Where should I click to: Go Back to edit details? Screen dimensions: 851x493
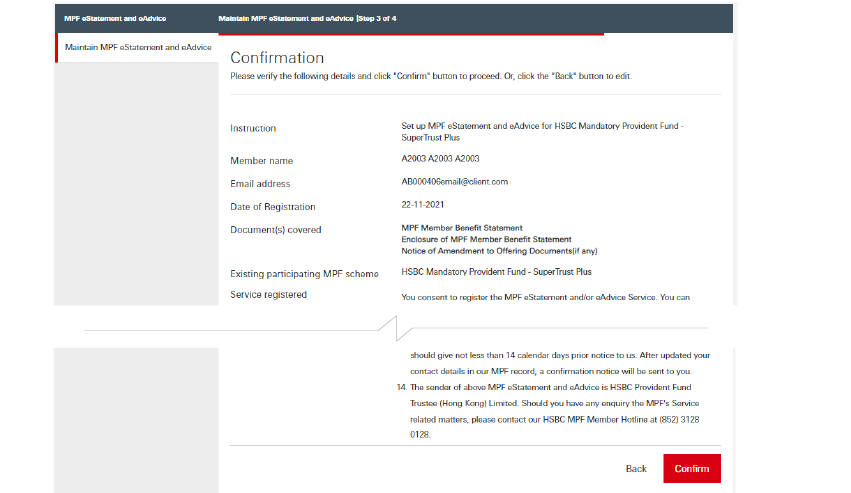pyautogui.click(x=636, y=469)
